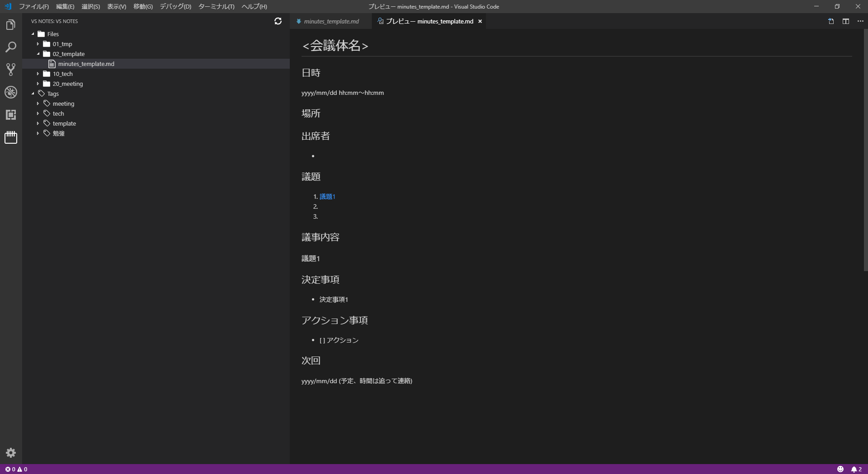
Task: Select the tech tag label
Action: [x=58, y=113]
